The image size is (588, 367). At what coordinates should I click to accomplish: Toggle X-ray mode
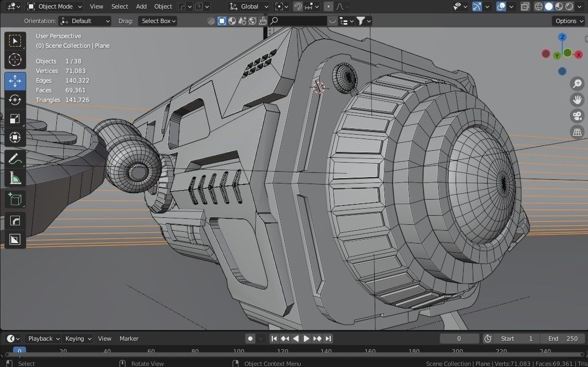click(525, 6)
